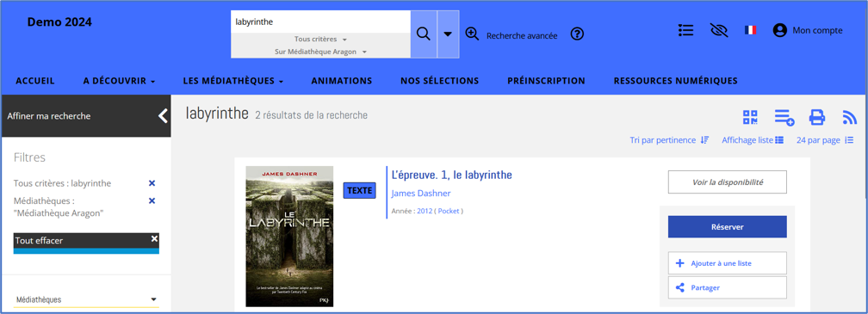The width and height of the screenshot is (868, 314).
Task: Open the RSS feed icon
Action: tap(850, 117)
